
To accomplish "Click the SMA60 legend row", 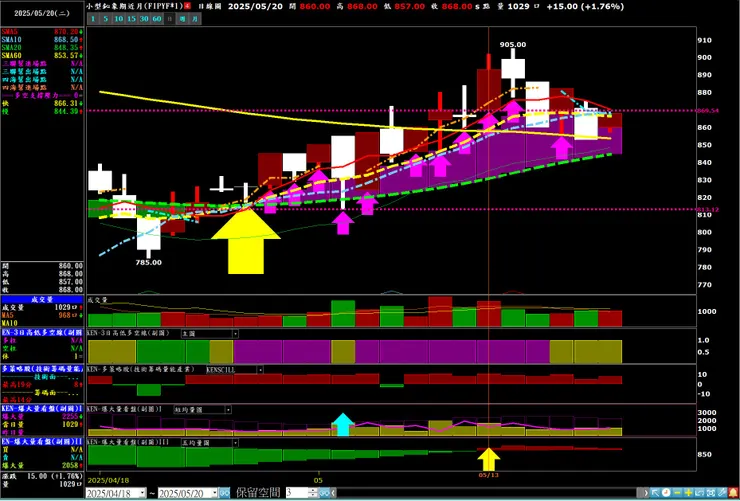I will pos(42,56).
